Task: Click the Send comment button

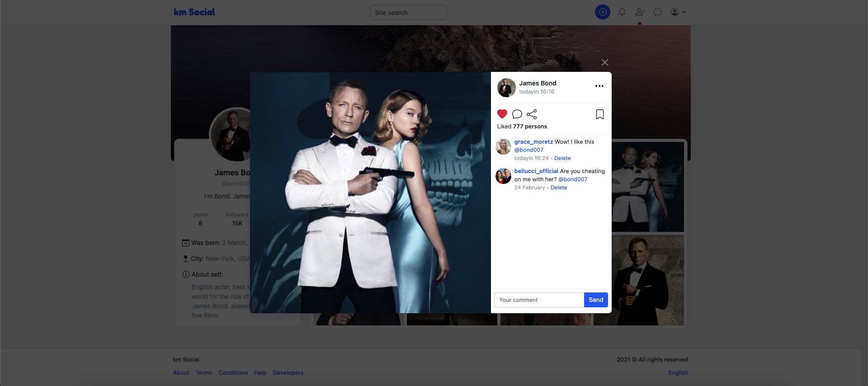Action: (596, 300)
